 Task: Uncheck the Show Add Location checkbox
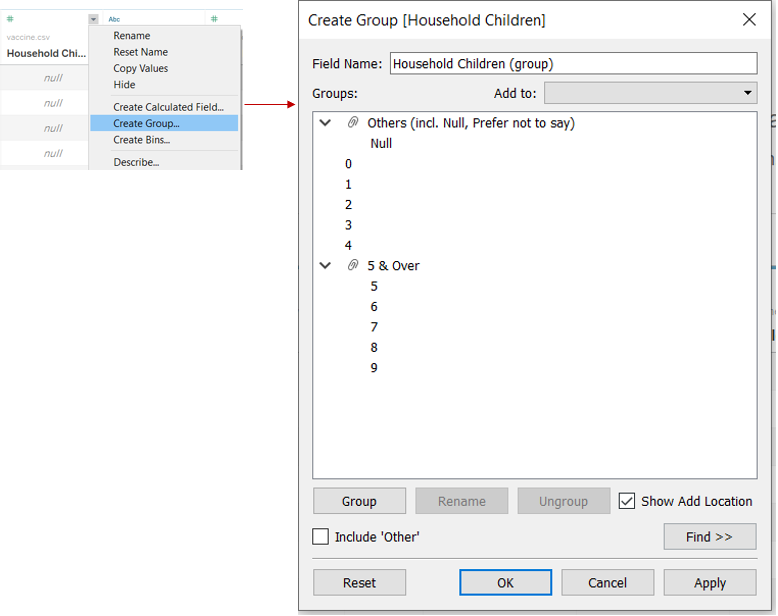(627, 501)
